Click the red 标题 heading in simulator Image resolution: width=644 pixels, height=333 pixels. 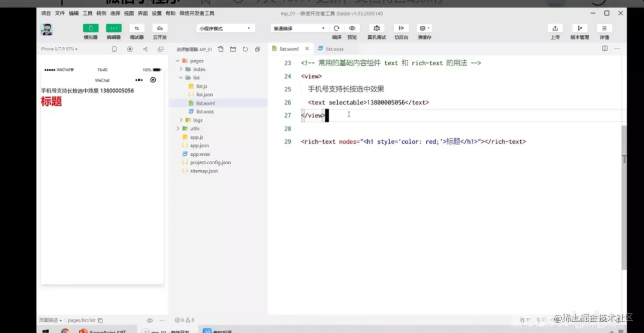coord(51,101)
